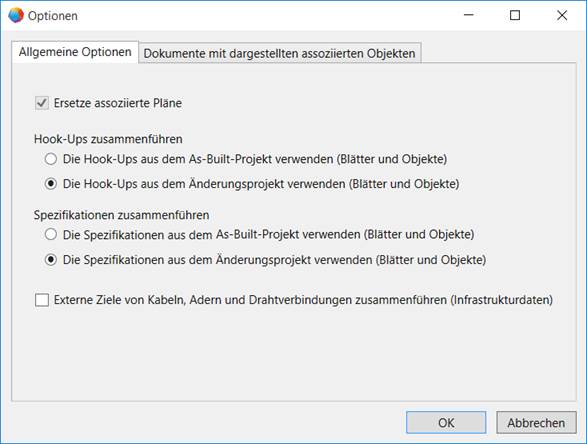Click the application icon in title bar
The width and height of the screenshot is (587, 444).
(x=16, y=15)
